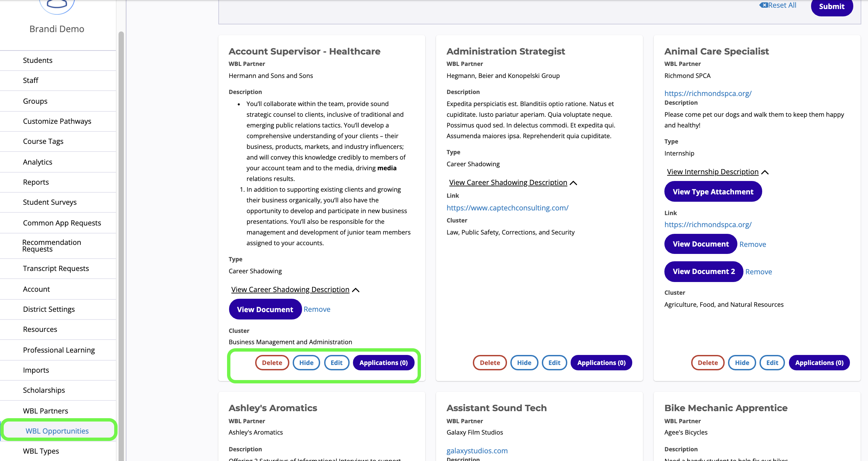The height and width of the screenshot is (461, 868).
Task: Click View Type Attachment button
Action: coord(713,192)
